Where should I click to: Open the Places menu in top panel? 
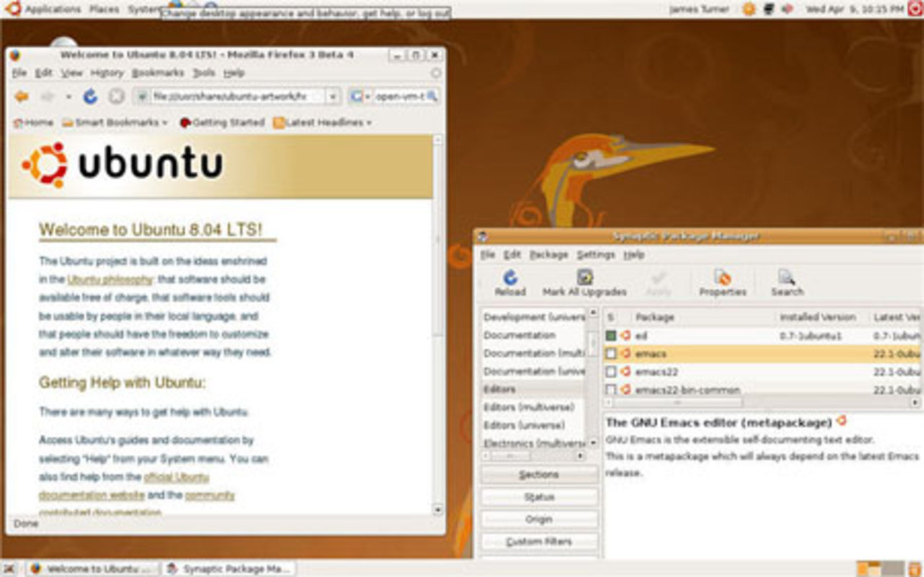pyautogui.click(x=104, y=9)
